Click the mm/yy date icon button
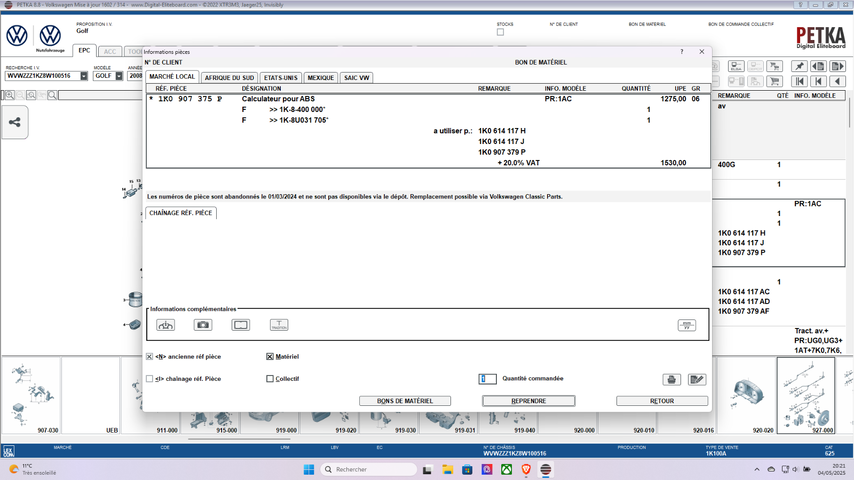This screenshot has height=480, width=854. [687, 325]
